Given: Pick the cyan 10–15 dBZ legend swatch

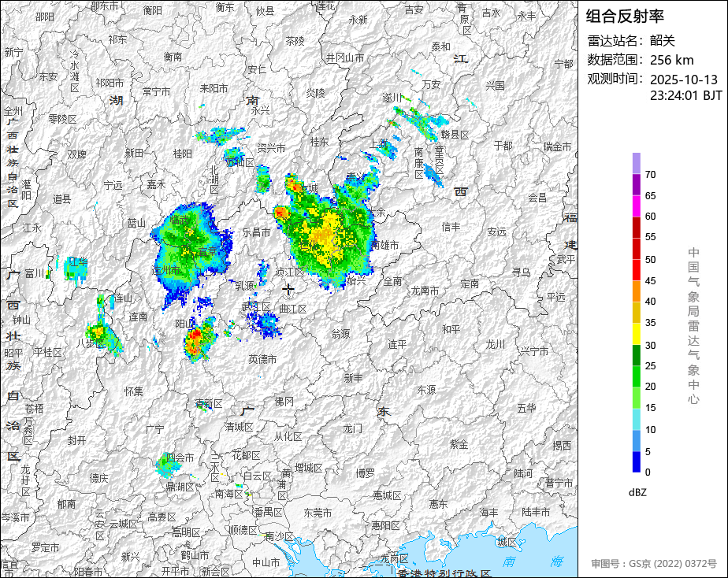Looking at the screenshot, I should [x=636, y=419].
